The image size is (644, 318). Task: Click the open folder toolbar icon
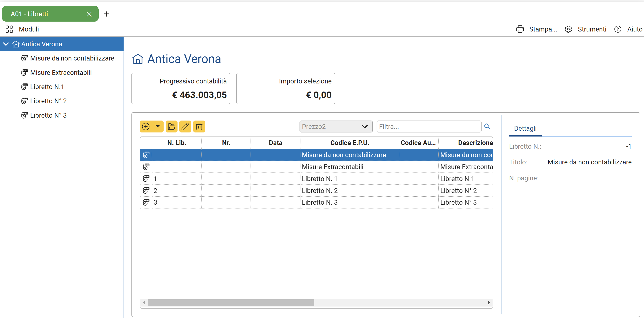(171, 126)
